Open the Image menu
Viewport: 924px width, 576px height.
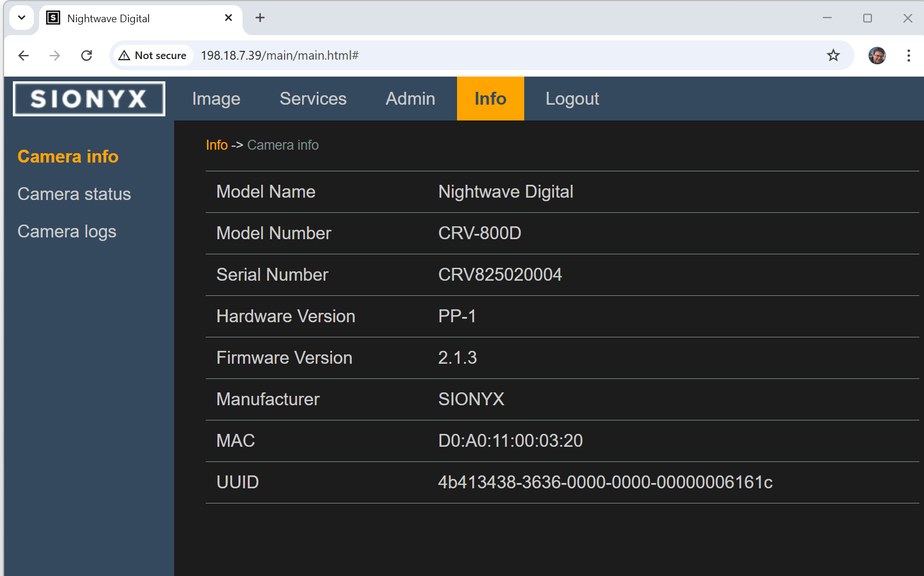[216, 99]
